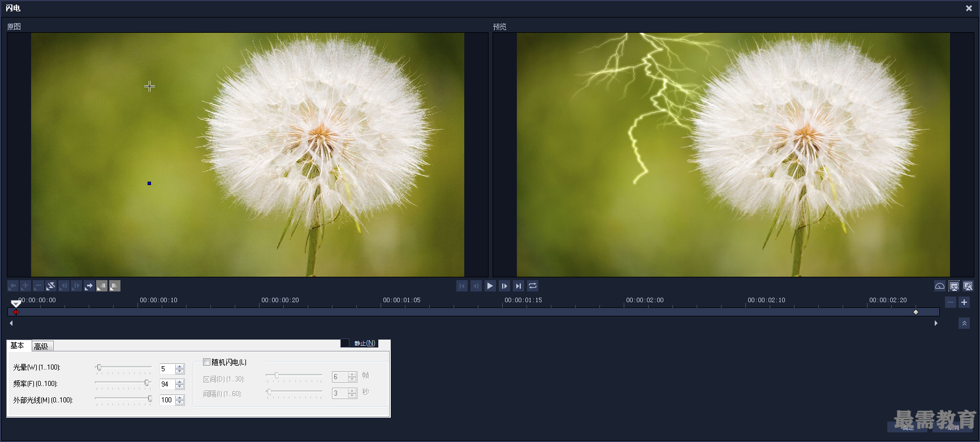Click the 预览 lightning preview image
Image resolution: width=980 pixels, height=442 pixels.
pos(733,155)
